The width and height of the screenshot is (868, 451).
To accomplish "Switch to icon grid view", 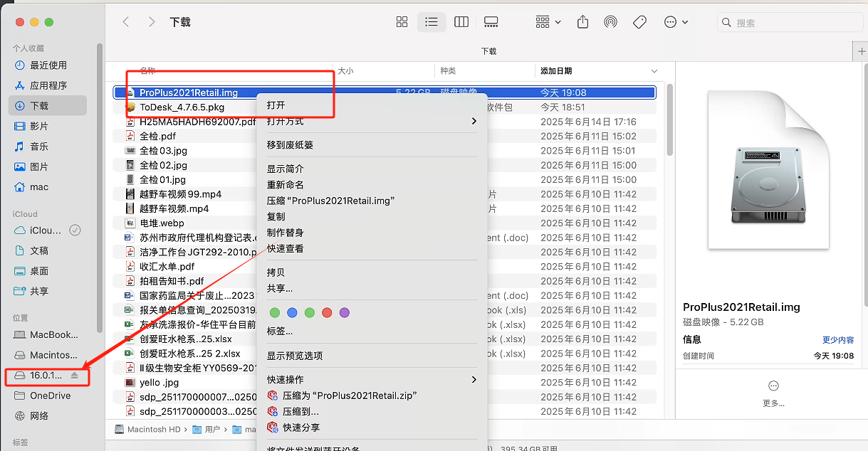I will 402,22.
